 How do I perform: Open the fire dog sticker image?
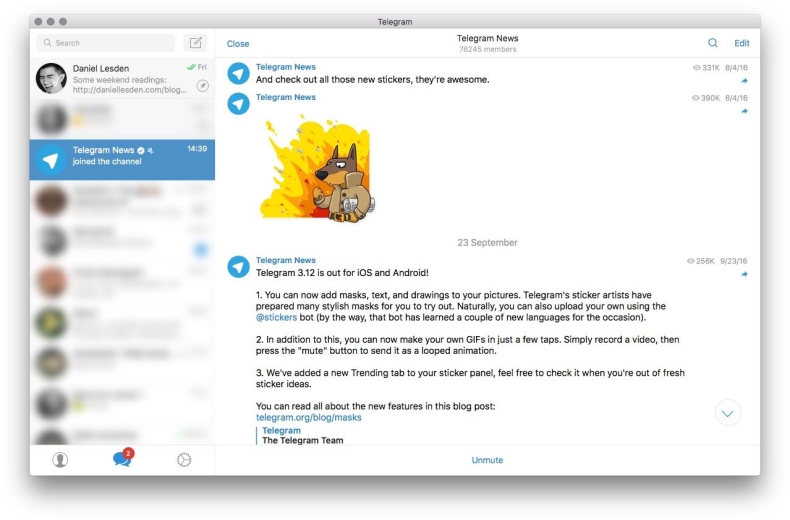[x=316, y=167]
